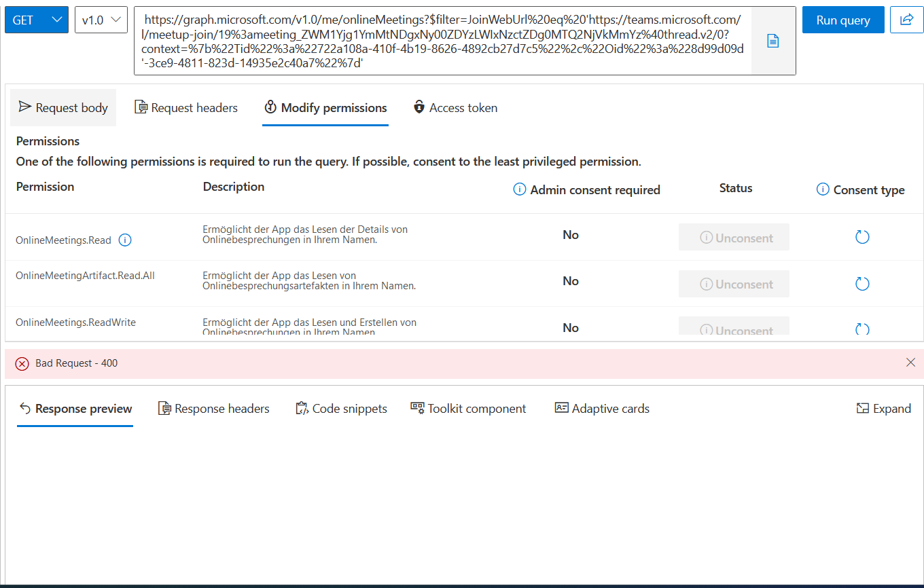Image resolution: width=924 pixels, height=588 pixels.
Task: Refresh consent type for OnlineMeetings.Read
Action: point(862,237)
